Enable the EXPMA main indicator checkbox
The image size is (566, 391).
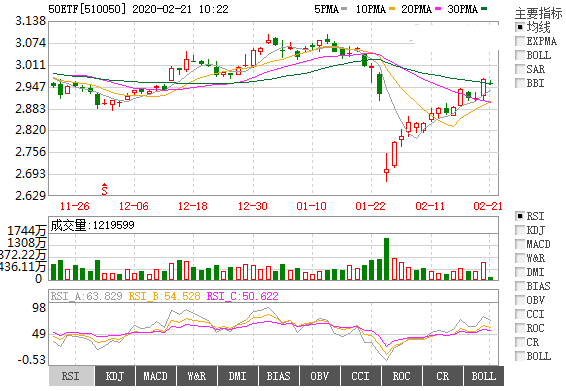[x=520, y=41]
